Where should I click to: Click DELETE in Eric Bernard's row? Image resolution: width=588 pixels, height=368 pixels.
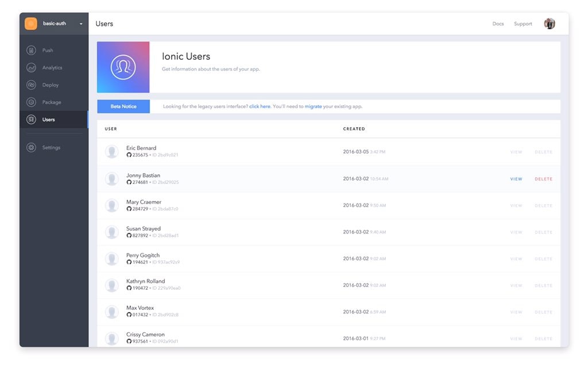543,152
